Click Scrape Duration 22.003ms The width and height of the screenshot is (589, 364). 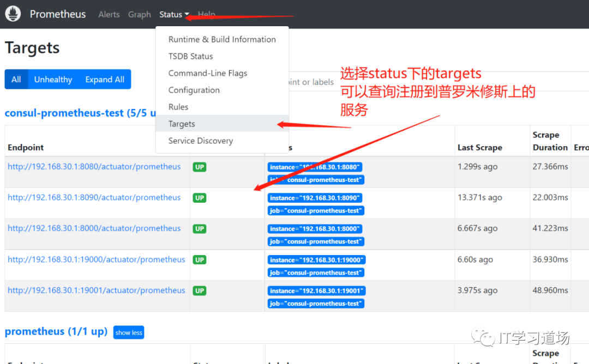tap(550, 197)
